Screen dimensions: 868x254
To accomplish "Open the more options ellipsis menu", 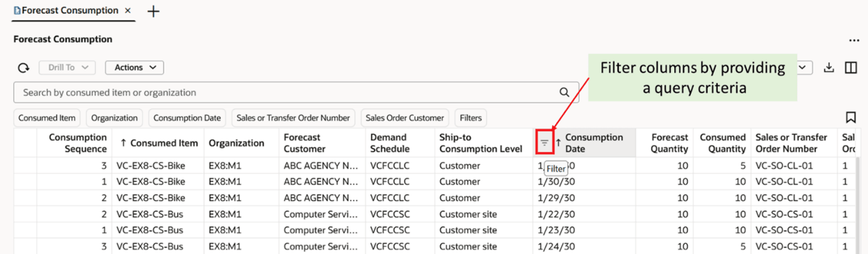I will point(854,40).
